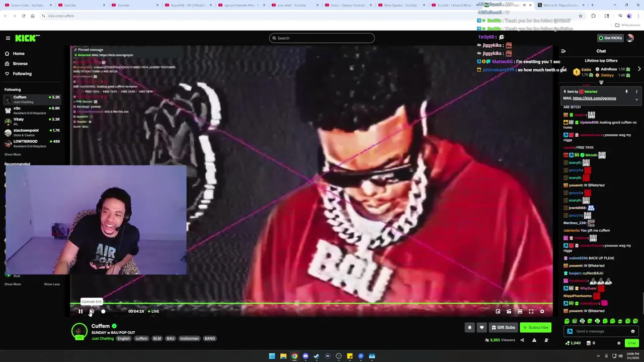This screenshot has width=644, height=362.
Task: Show more followed channels
Action: click(x=13, y=154)
